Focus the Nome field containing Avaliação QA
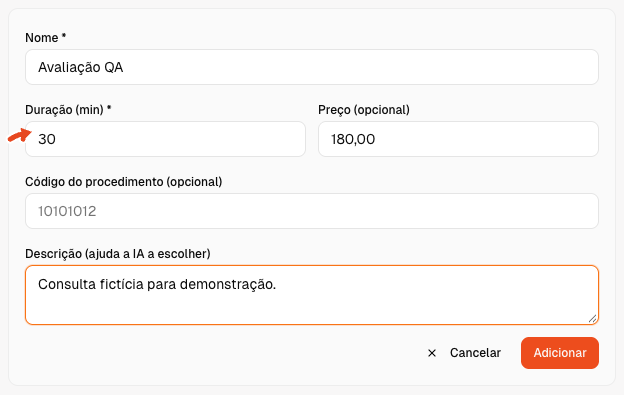Image resolution: width=624 pixels, height=395 pixels. (x=312, y=67)
